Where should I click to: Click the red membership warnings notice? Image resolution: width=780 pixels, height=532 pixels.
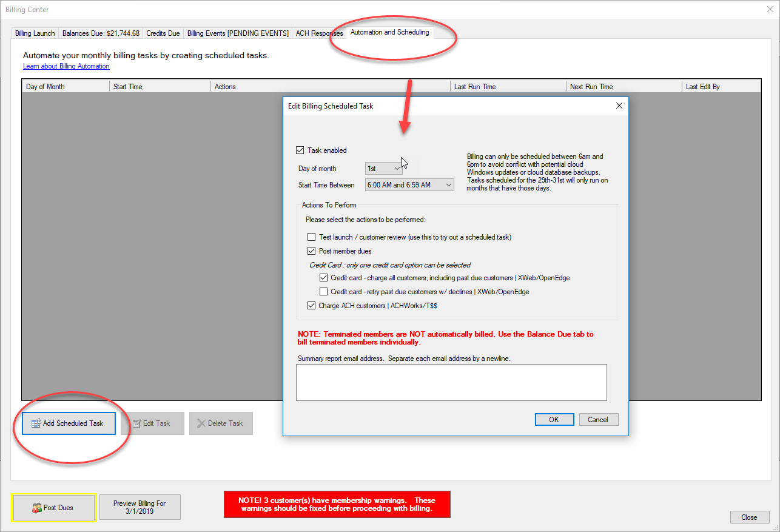click(x=337, y=505)
